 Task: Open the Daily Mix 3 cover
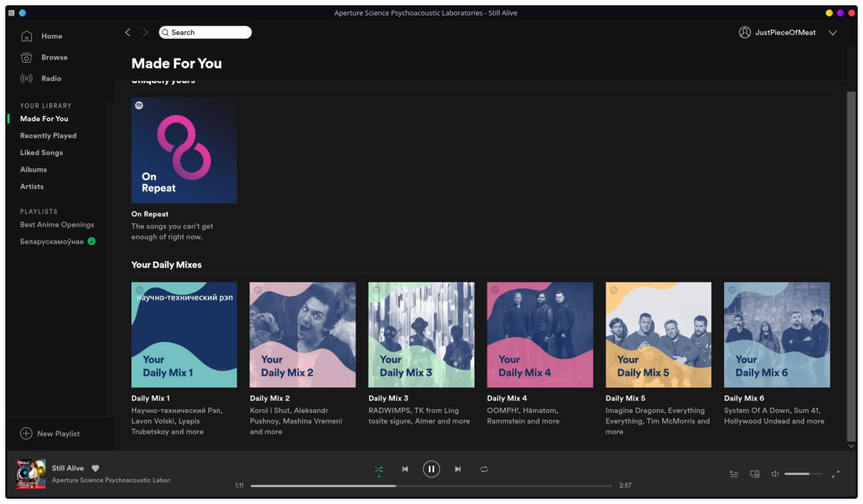coord(421,335)
